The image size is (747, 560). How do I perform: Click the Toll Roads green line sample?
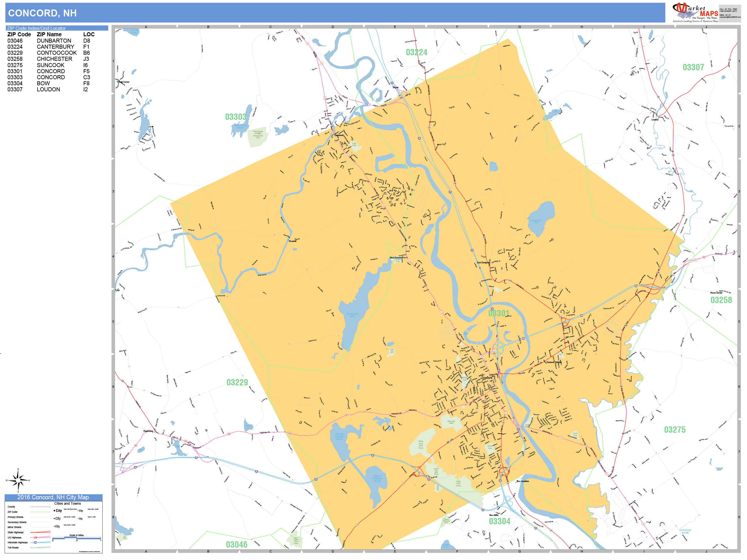[x=40, y=548]
